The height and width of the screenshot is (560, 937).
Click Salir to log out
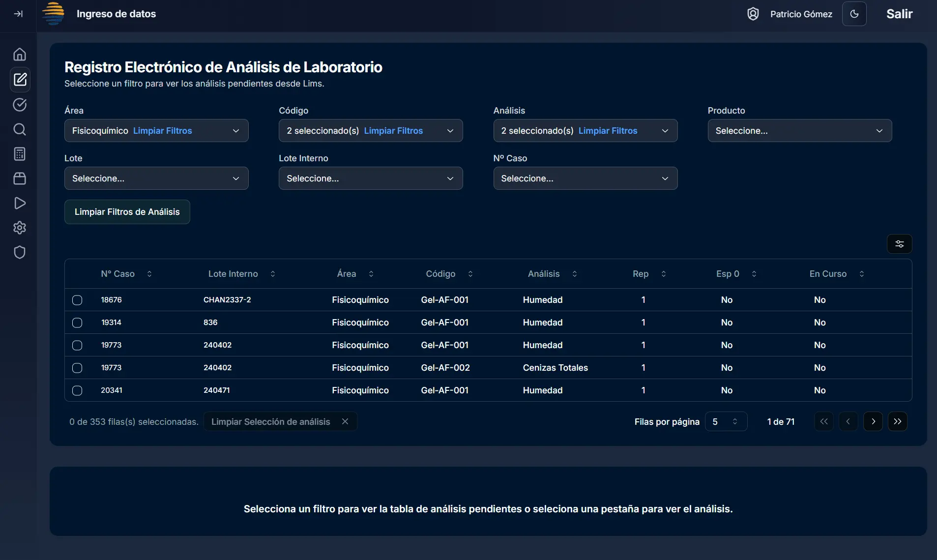[899, 14]
